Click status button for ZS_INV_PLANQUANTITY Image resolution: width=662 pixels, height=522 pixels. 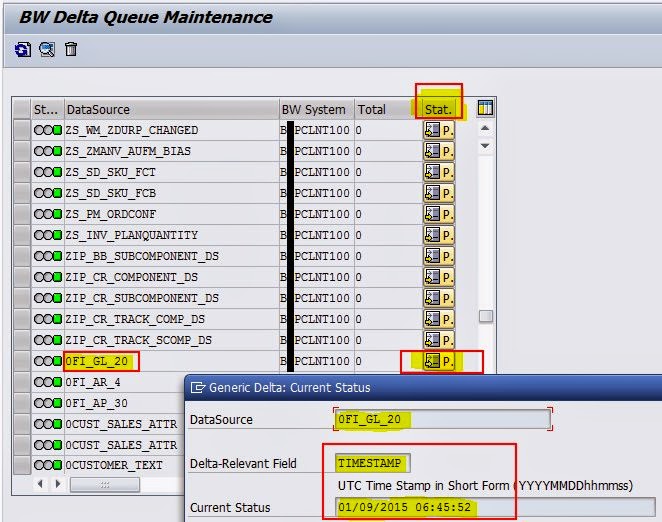(x=439, y=235)
